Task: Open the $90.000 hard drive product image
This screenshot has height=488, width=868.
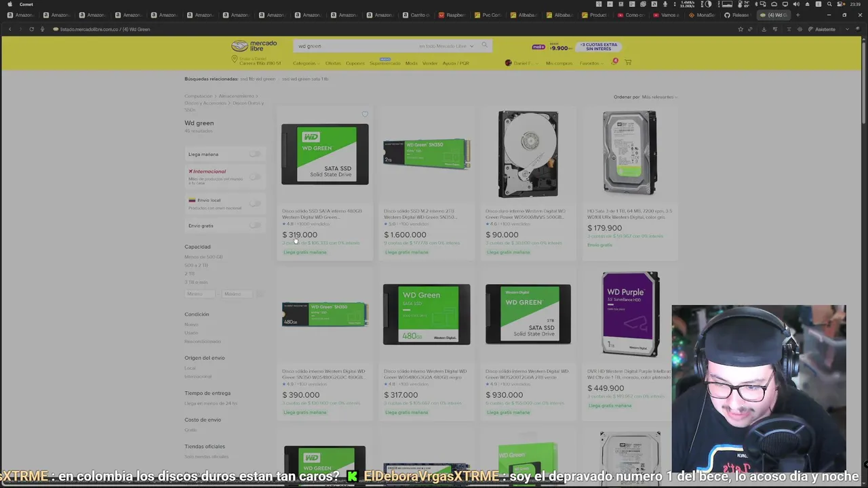Action: (x=528, y=154)
